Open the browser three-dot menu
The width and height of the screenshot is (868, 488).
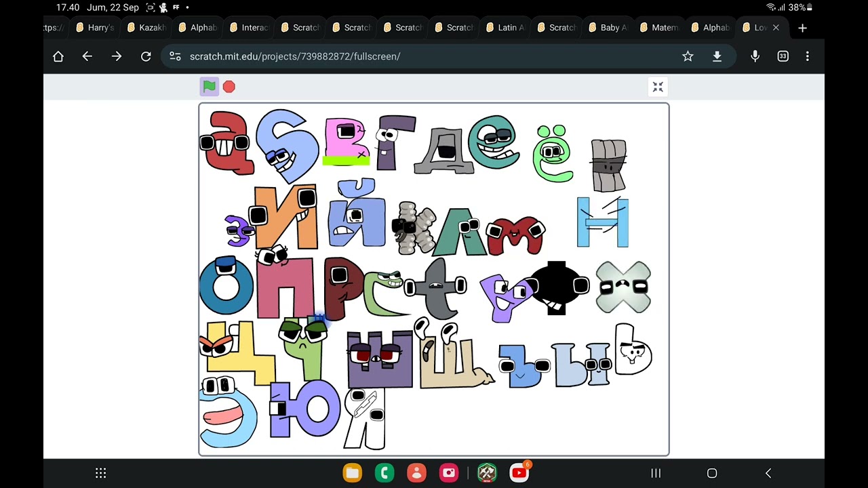pyautogui.click(x=807, y=56)
